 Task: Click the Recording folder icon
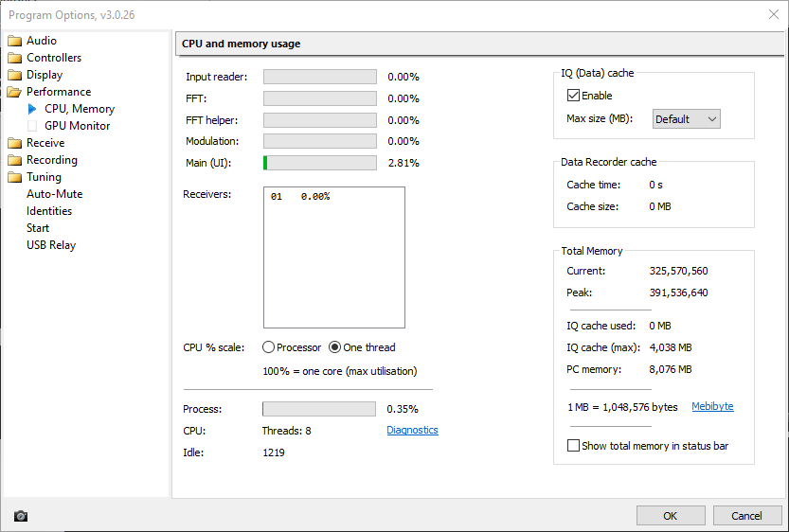[x=14, y=160]
